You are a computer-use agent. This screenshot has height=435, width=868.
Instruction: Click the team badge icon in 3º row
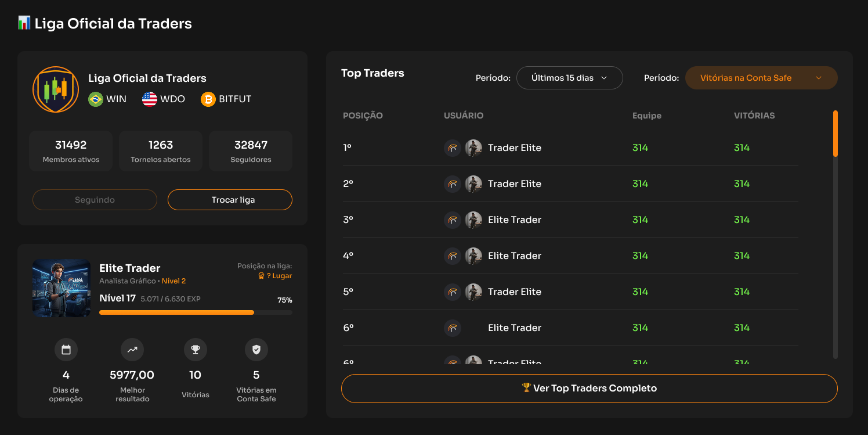pyautogui.click(x=453, y=220)
